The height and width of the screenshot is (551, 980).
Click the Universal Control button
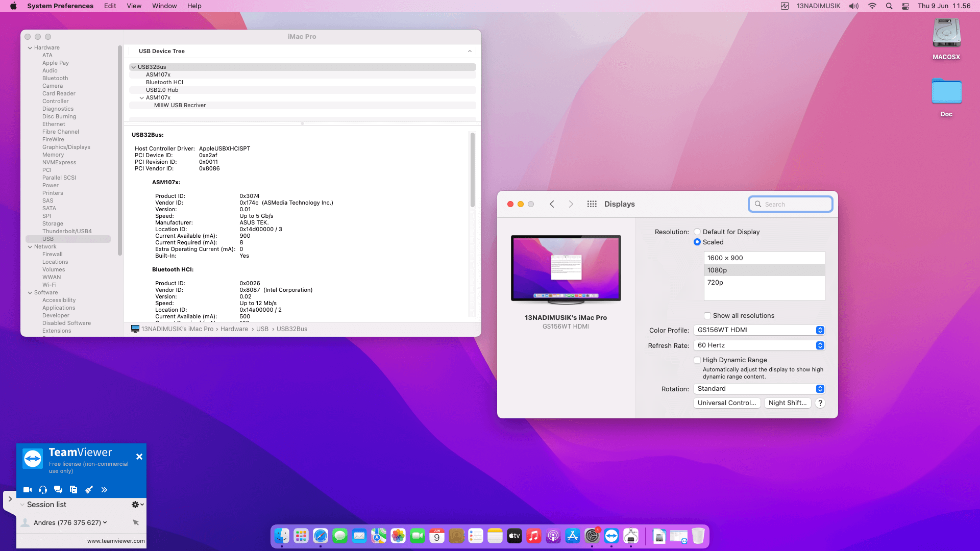point(727,403)
